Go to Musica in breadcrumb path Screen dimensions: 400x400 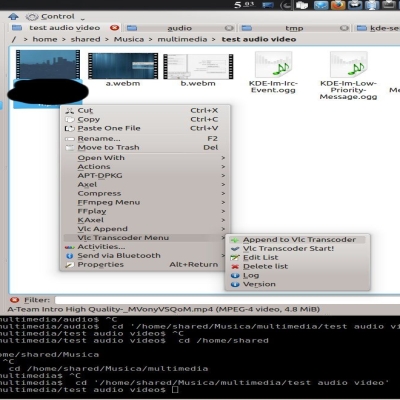[x=129, y=39]
